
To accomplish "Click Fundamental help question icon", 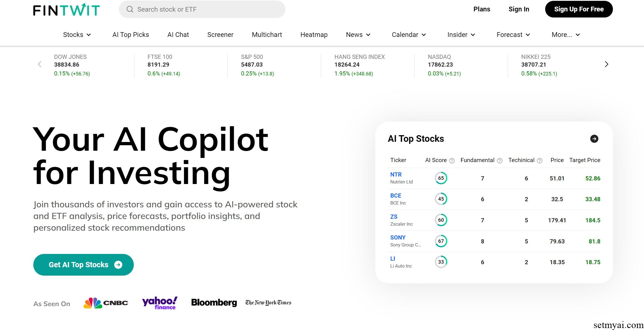I will click(x=500, y=161).
